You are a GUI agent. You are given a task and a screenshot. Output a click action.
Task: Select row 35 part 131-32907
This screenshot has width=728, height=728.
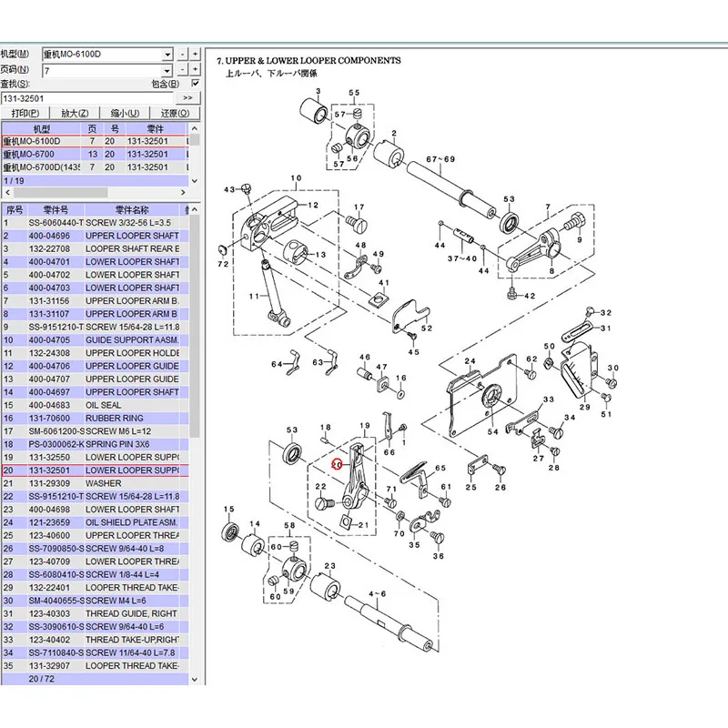tap(95, 666)
